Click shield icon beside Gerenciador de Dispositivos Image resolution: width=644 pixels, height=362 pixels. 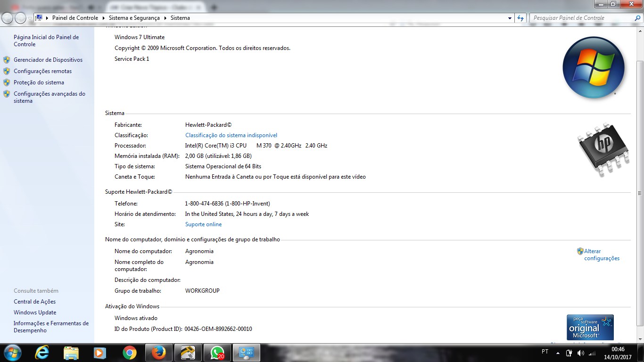point(7,60)
